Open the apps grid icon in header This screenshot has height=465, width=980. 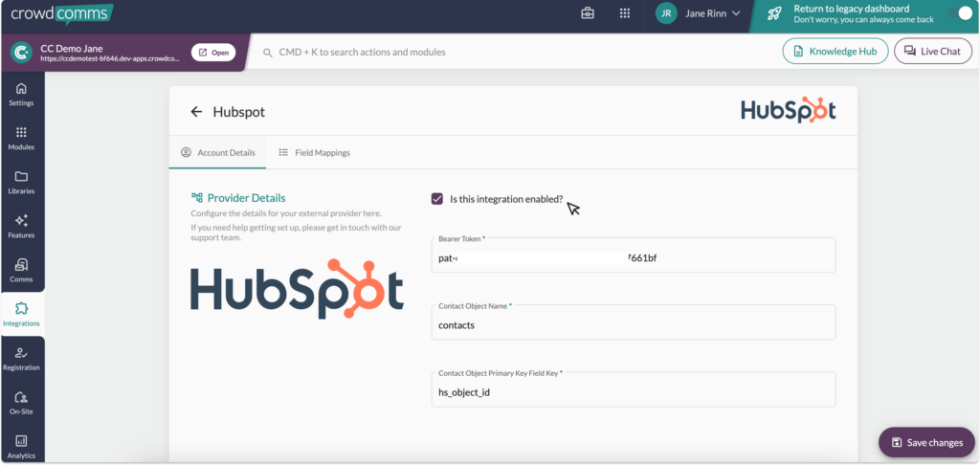pos(625,13)
